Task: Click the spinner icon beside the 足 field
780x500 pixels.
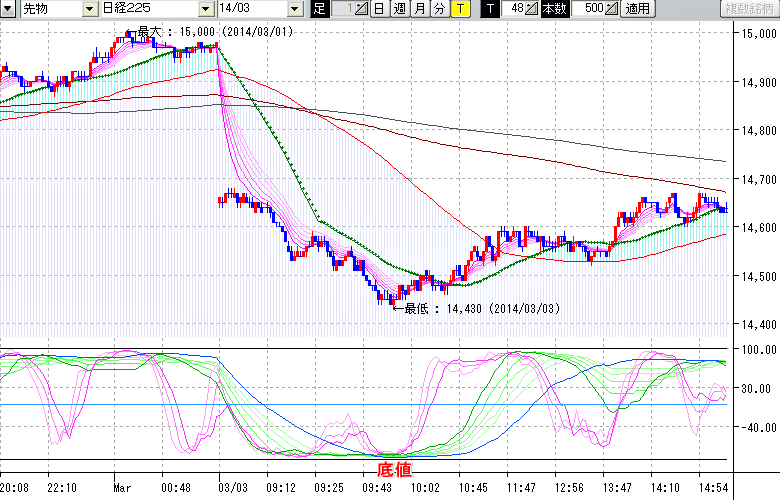Action: [362, 9]
